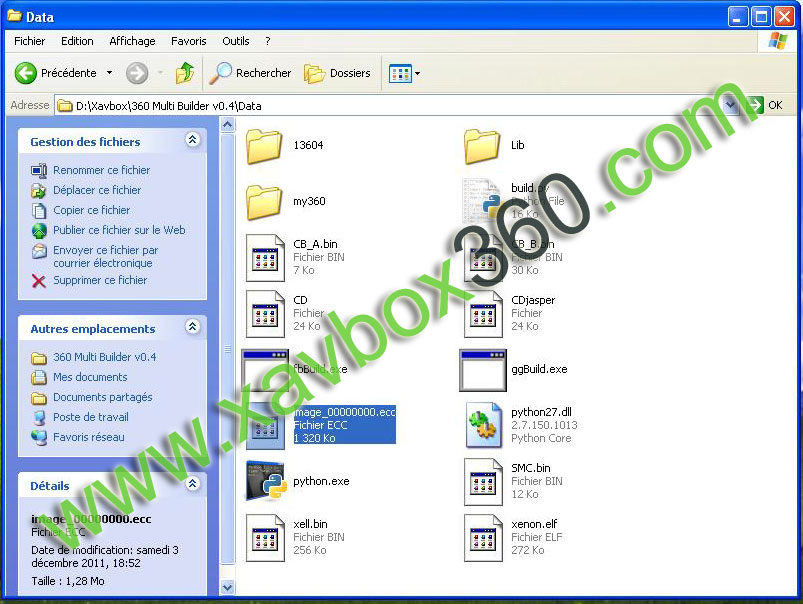Click Copier ce fichier link
Viewport: 803px width, 604px height.
tap(91, 210)
